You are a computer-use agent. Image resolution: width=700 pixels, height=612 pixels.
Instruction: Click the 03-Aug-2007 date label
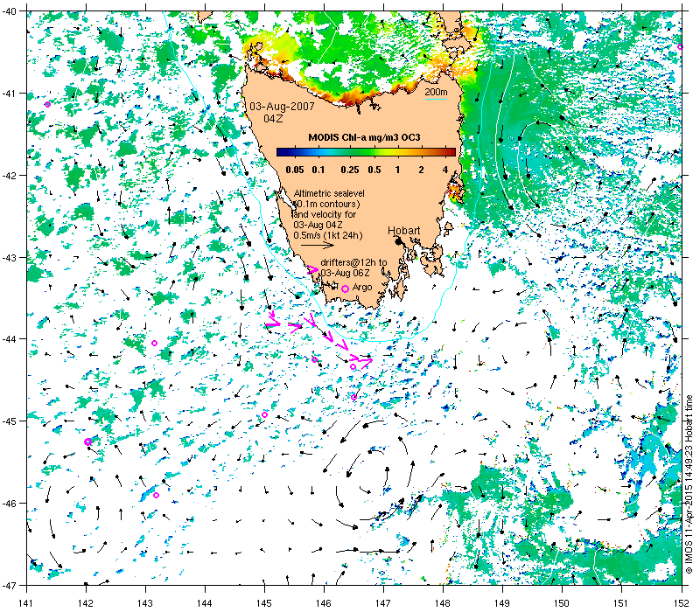[282, 107]
